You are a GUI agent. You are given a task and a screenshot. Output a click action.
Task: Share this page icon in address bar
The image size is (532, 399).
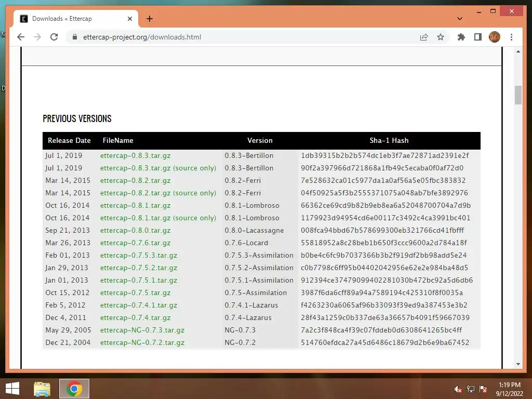coord(424,37)
